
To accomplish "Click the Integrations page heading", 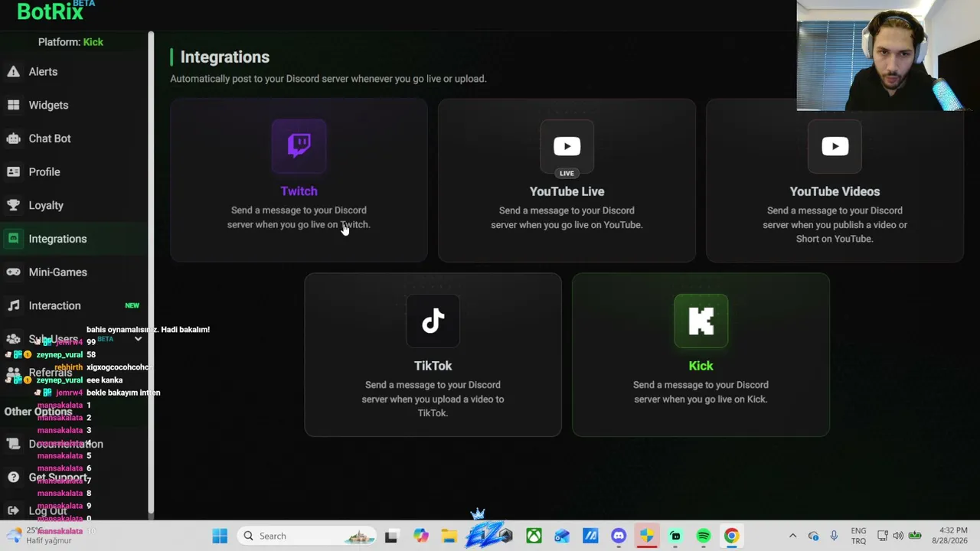I will coord(224,57).
